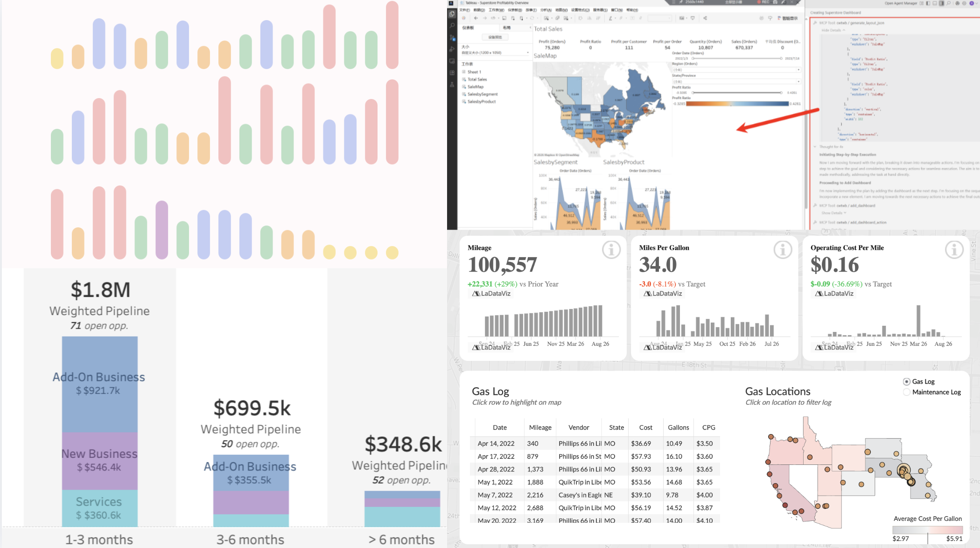Click the Total Sales sheet in the list
The width and height of the screenshot is (980, 548).
pos(477,79)
